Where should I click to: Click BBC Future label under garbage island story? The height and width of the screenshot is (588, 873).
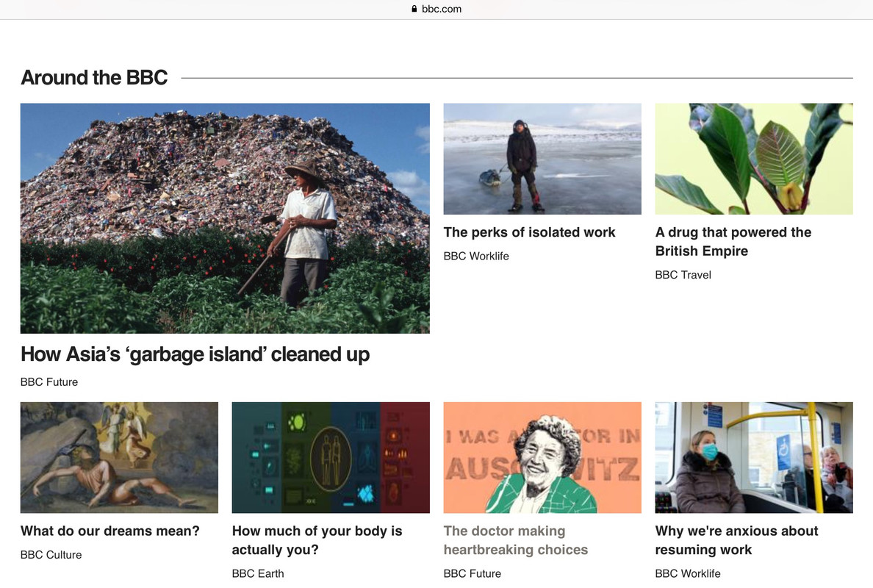pyautogui.click(x=49, y=382)
